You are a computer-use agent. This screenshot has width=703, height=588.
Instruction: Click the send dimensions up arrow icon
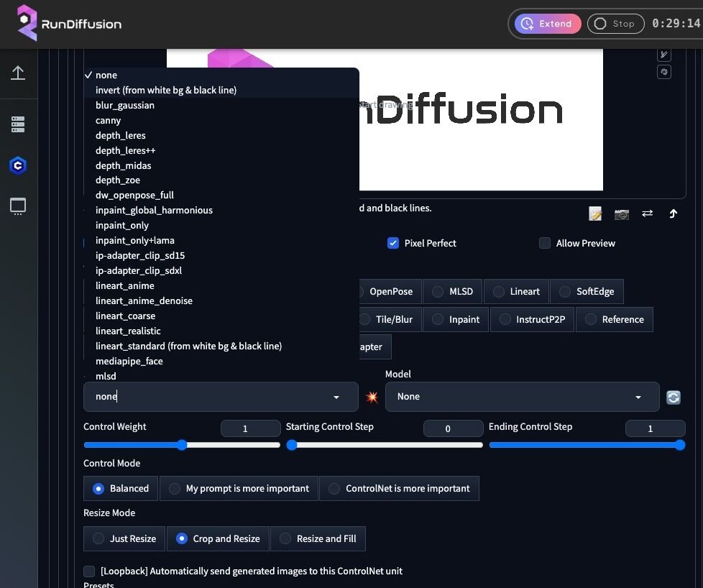tap(673, 213)
